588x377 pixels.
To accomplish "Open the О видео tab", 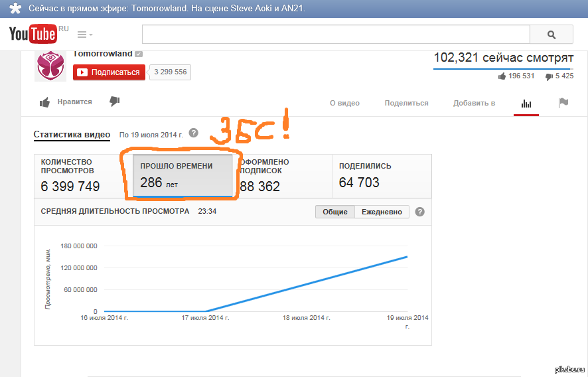I will pyautogui.click(x=344, y=103).
